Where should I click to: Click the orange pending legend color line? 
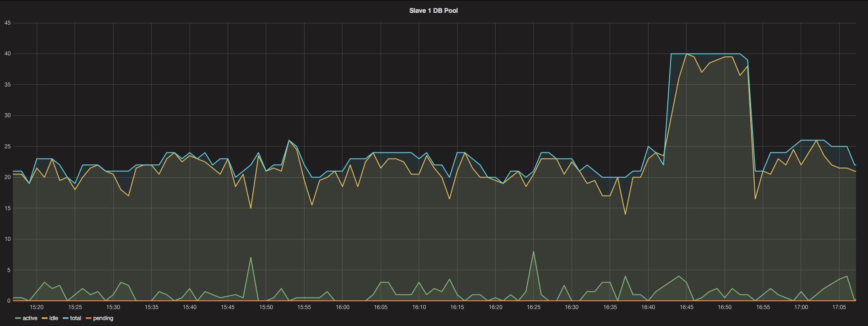click(88, 318)
